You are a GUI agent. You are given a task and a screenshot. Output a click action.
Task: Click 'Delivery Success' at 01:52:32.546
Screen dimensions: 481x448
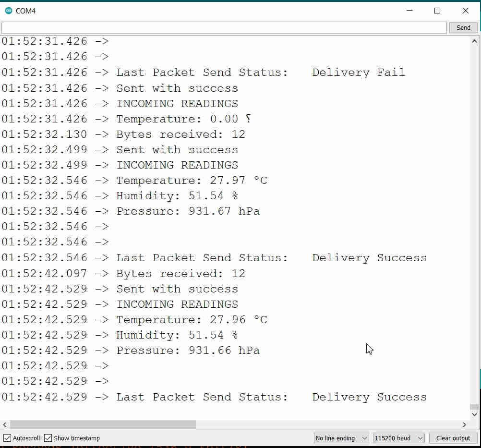pyautogui.click(x=369, y=258)
